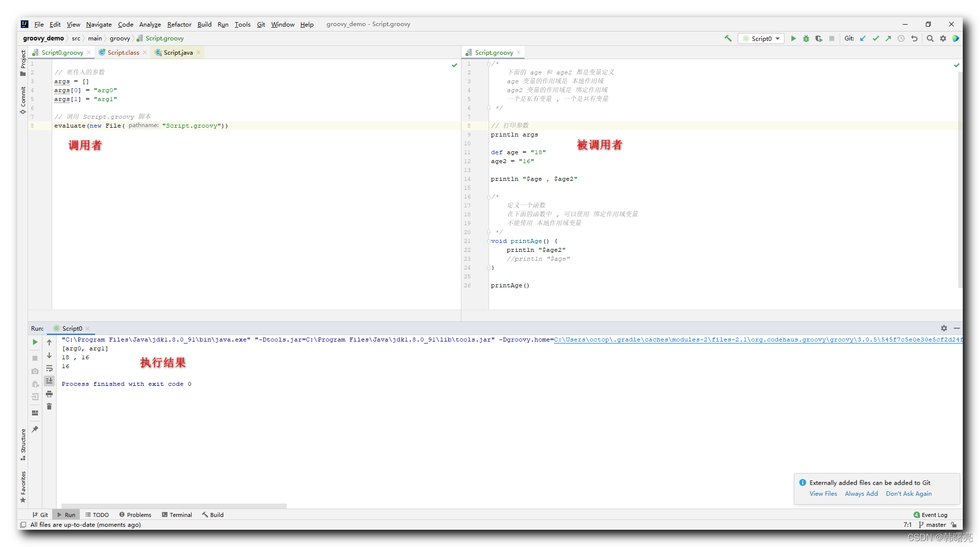Toggle soft-wrap in Run console

(49, 369)
